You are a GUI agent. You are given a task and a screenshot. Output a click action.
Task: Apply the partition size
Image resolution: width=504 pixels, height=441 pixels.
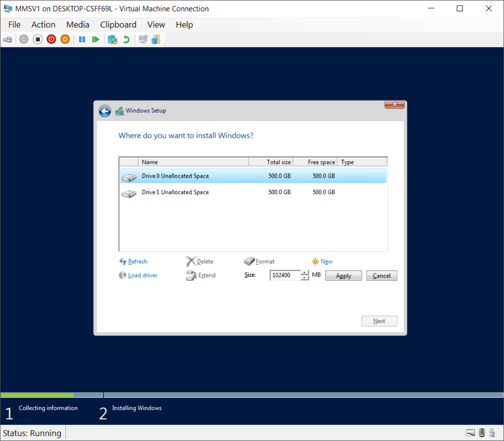343,275
